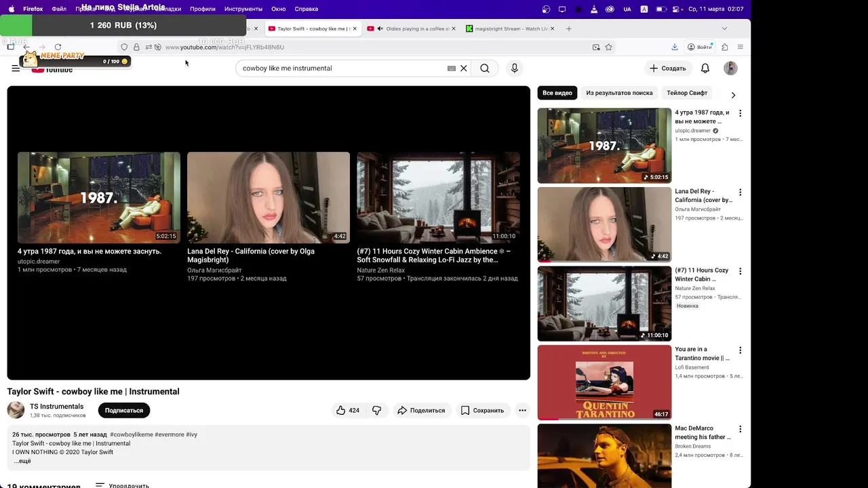Start voice search with microphone icon
This screenshot has width=868, height=488.
click(515, 68)
